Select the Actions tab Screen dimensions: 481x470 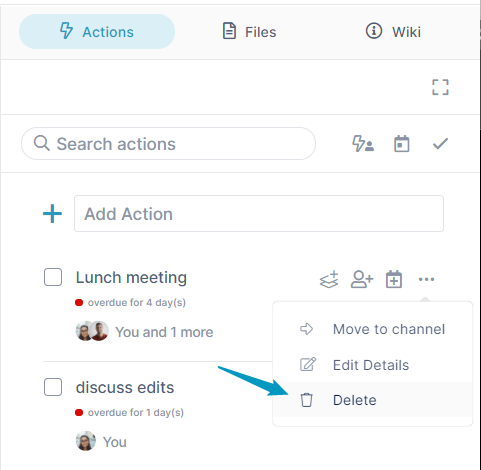point(97,32)
